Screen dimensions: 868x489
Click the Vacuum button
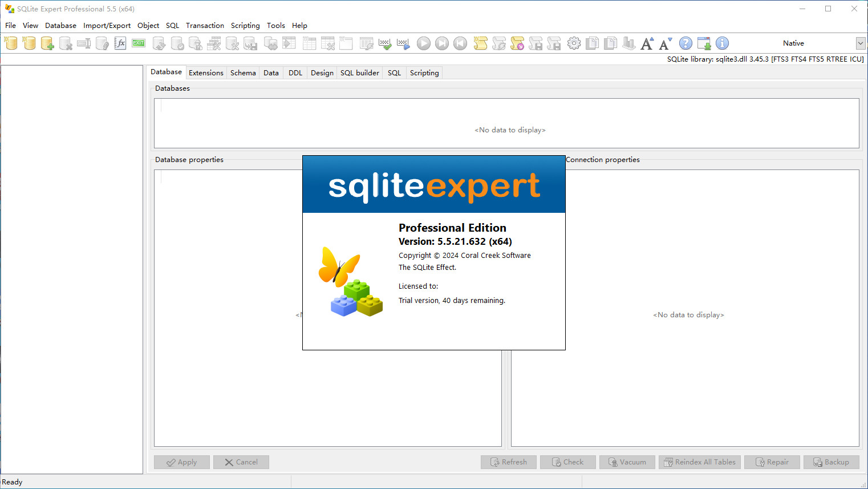click(x=627, y=462)
